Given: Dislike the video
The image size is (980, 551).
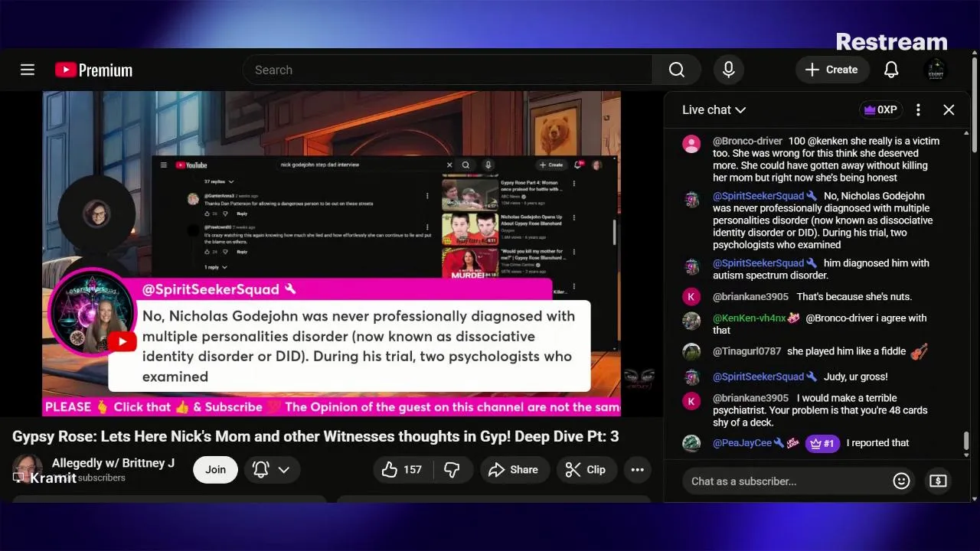Looking at the screenshot, I should (x=452, y=470).
